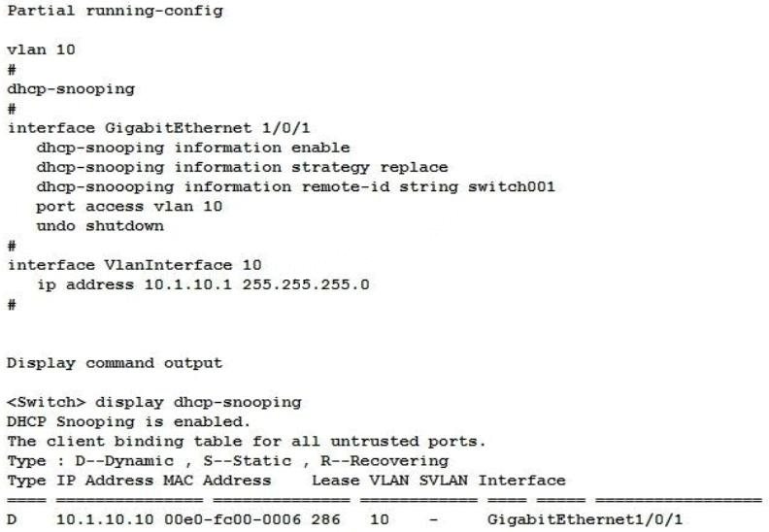Click the MAC address 00e0-fc00-0006
The width and height of the screenshot is (769, 532).
[232, 519]
